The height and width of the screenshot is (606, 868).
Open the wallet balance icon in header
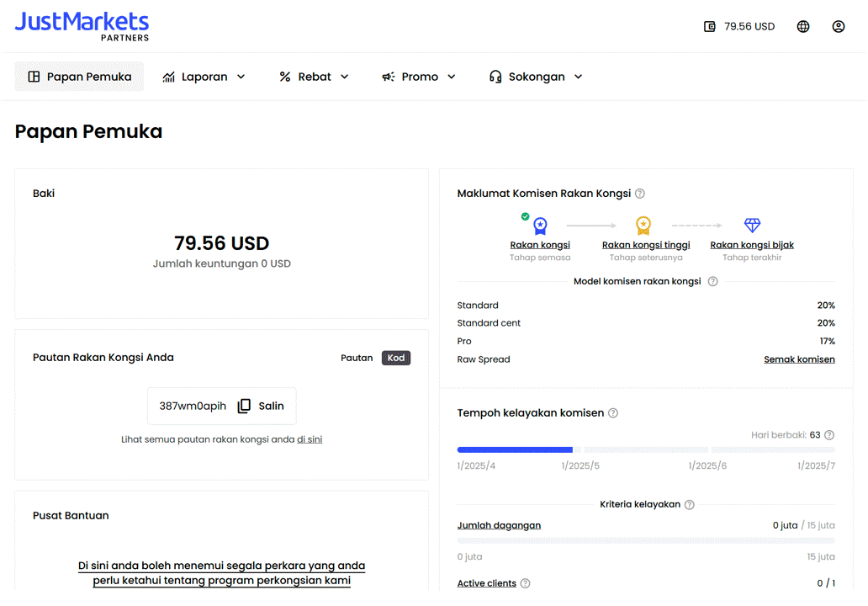tap(709, 27)
